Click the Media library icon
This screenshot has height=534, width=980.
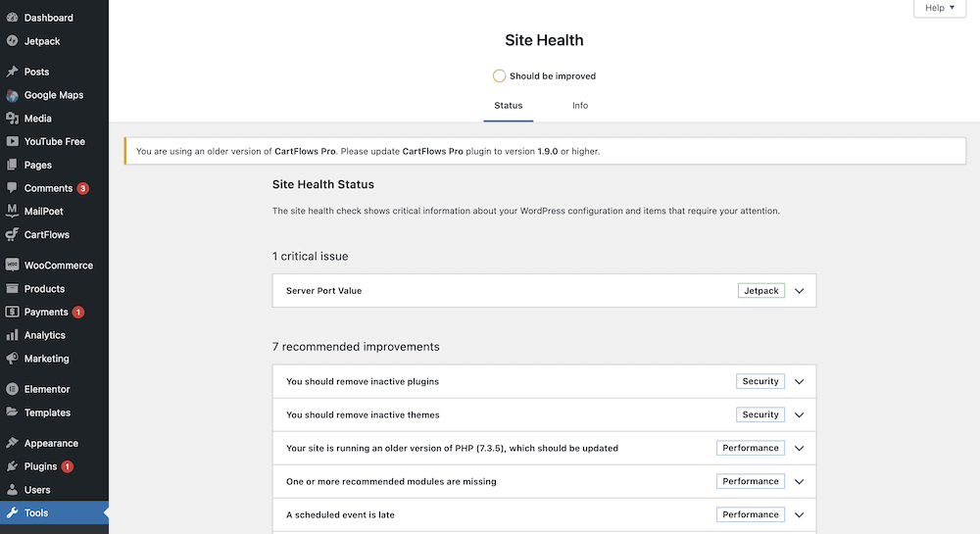click(12, 118)
